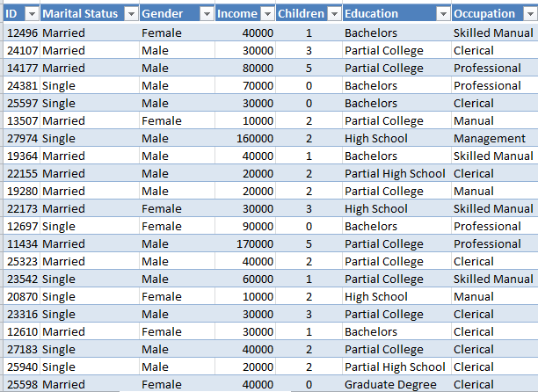Open the Children column filter dropdown

point(332,14)
